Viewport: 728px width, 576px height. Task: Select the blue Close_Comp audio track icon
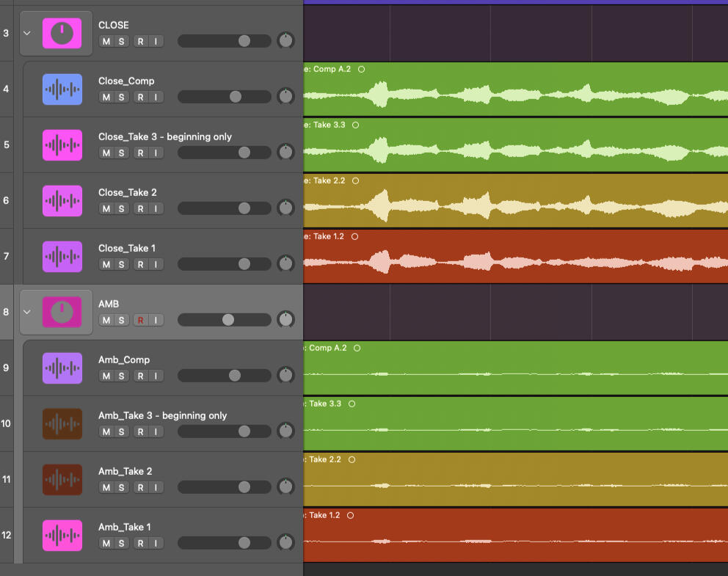[62, 90]
